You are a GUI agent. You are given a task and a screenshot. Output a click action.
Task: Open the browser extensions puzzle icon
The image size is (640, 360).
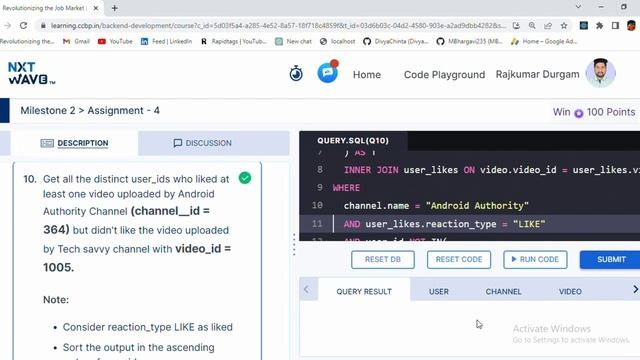point(599,25)
